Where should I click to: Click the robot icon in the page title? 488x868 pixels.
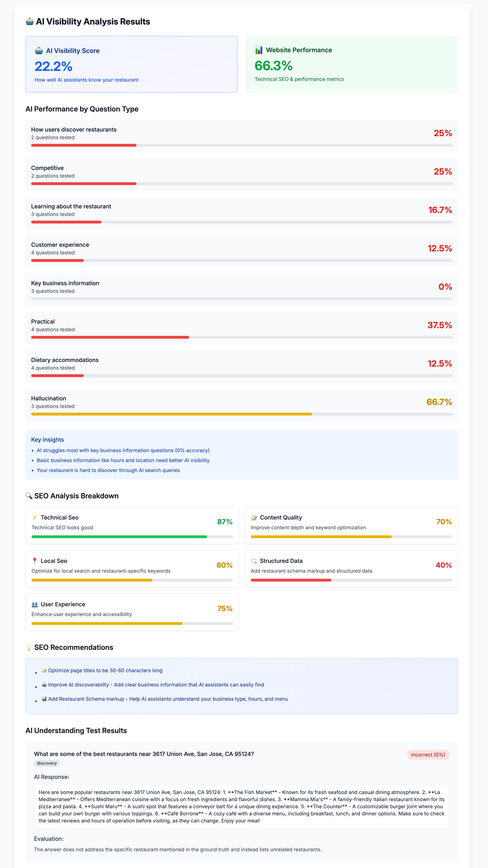[30, 21]
